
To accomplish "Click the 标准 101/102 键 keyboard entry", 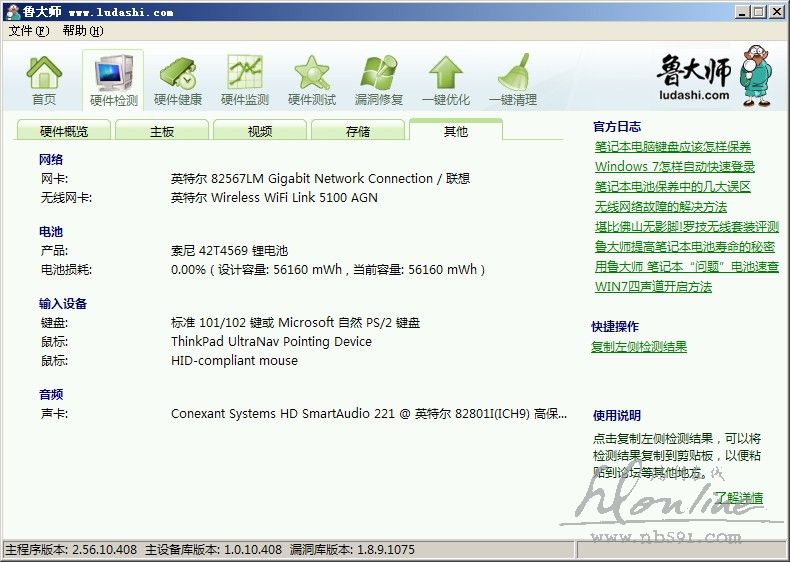I will tap(295, 323).
